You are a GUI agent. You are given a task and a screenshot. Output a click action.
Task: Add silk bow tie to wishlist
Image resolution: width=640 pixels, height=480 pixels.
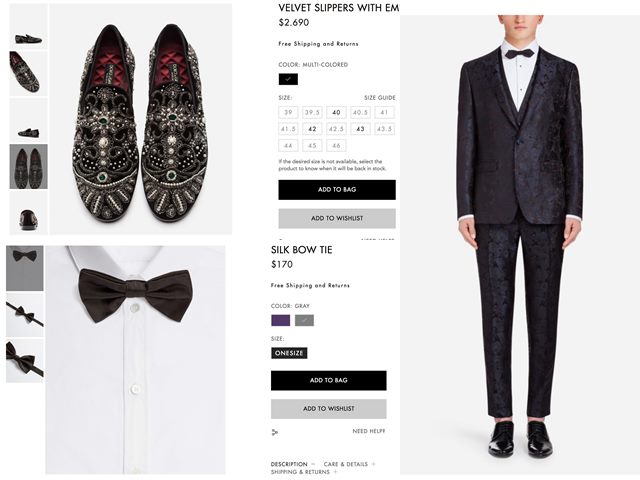[x=328, y=408]
